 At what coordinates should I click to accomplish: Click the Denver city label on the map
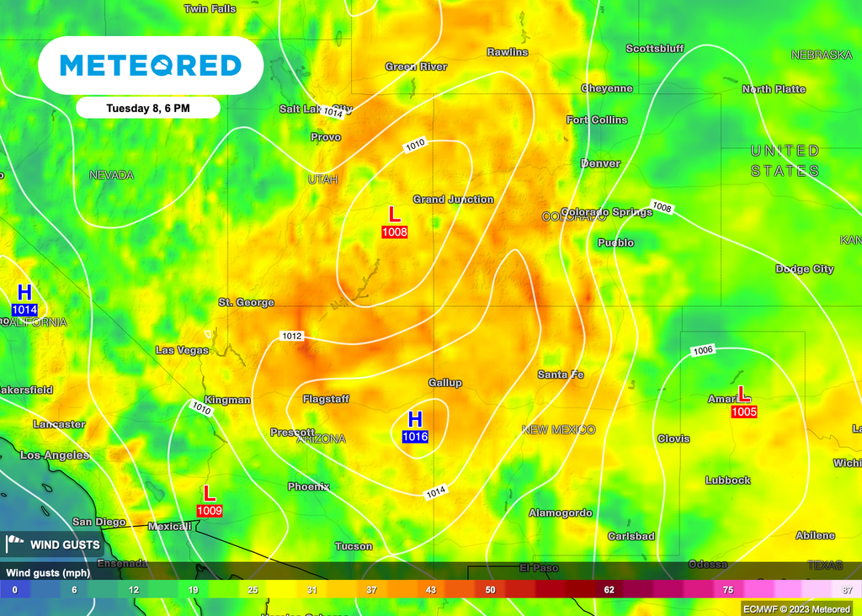tap(600, 163)
